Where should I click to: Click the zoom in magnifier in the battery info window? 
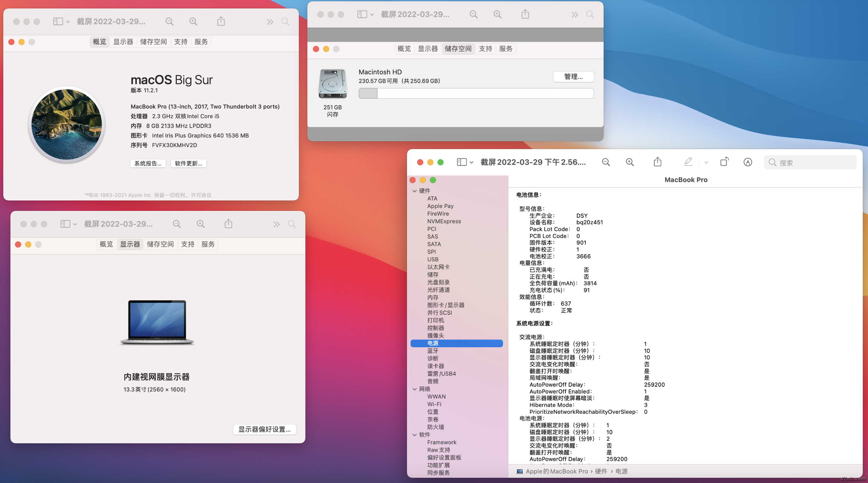tap(630, 162)
